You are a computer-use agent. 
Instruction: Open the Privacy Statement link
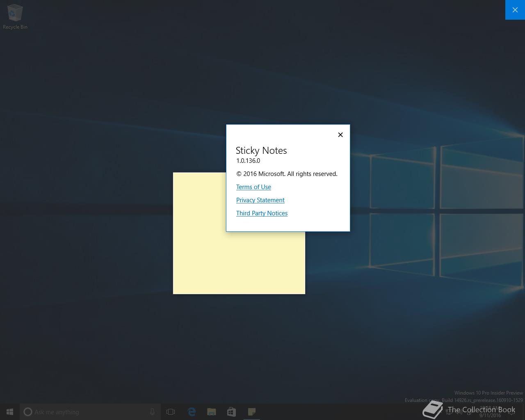point(260,200)
